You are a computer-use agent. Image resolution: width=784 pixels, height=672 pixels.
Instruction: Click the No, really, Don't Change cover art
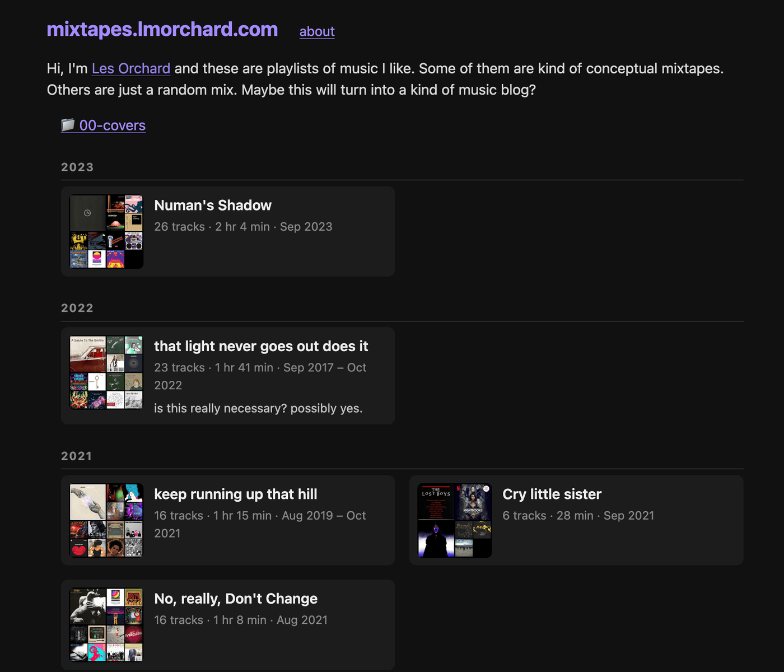(x=106, y=624)
